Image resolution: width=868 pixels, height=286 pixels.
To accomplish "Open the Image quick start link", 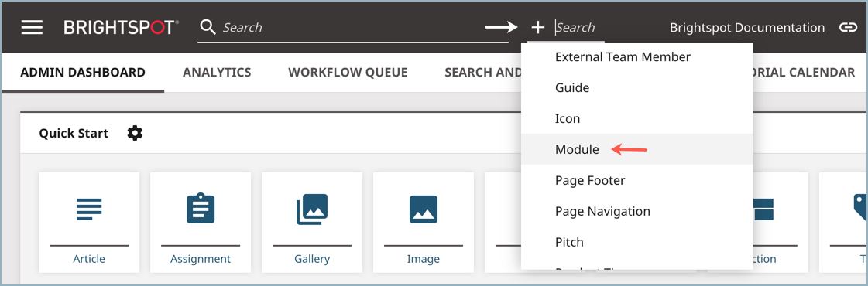I will (x=424, y=258).
